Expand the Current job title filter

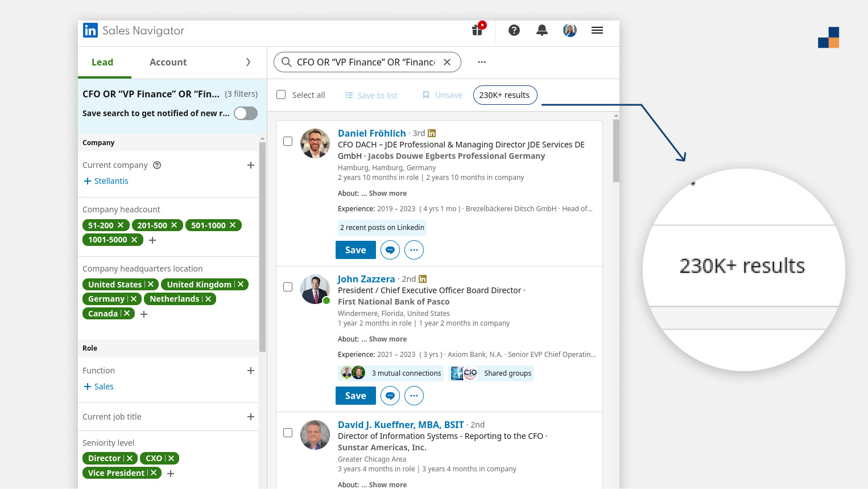click(x=250, y=417)
